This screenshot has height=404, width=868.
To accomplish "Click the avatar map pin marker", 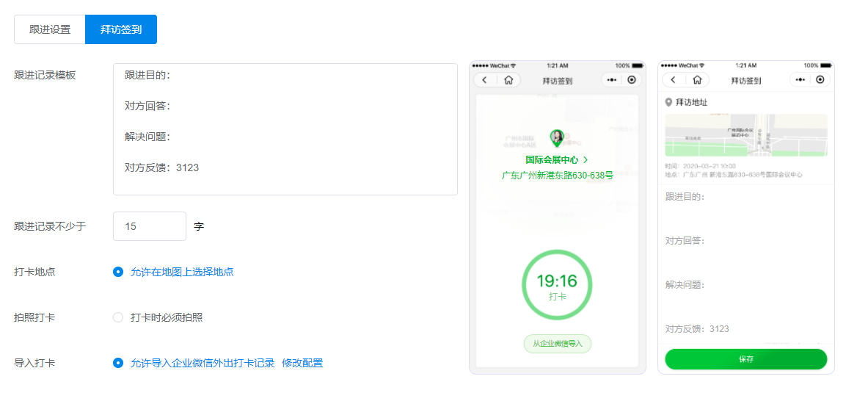I will (557, 137).
